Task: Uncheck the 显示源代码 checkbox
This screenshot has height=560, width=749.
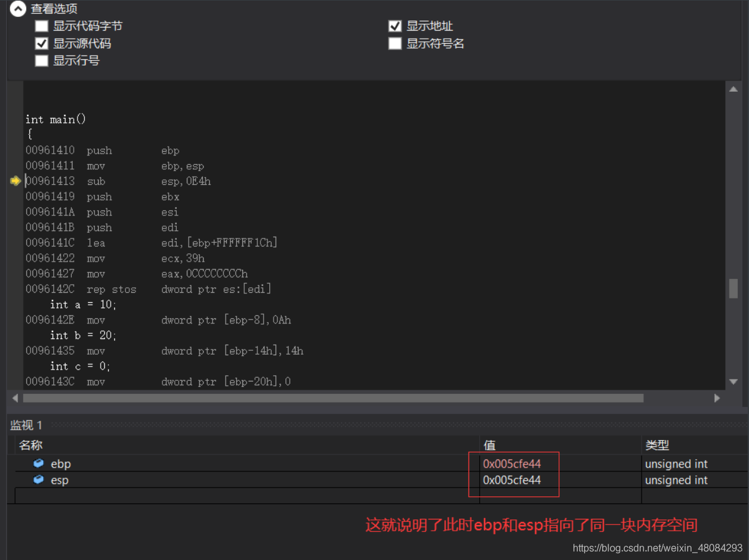Action: pyautogui.click(x=42, y=44)
